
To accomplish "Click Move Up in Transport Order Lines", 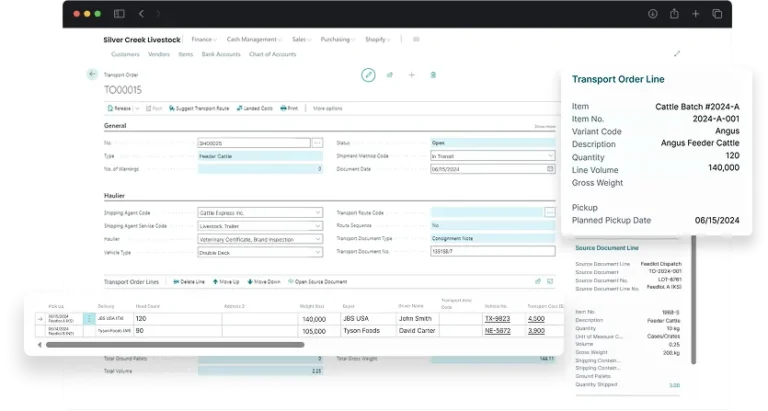I will point(226,282).
